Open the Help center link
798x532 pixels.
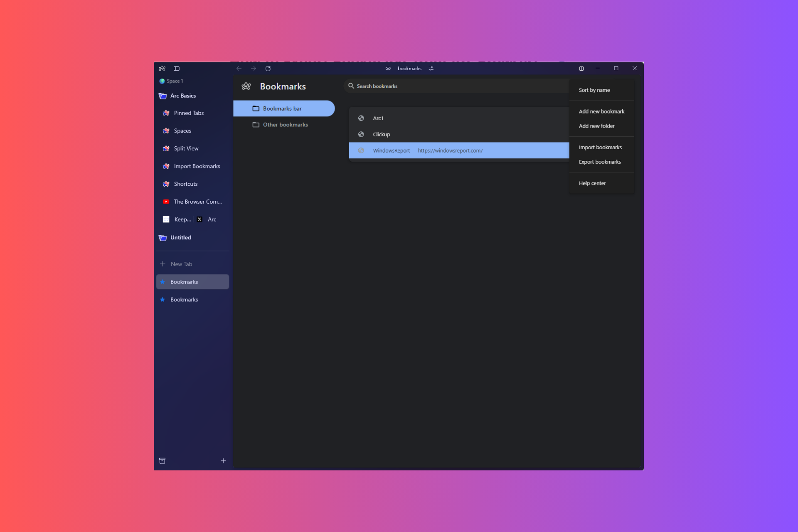click(x=592, y=183)
